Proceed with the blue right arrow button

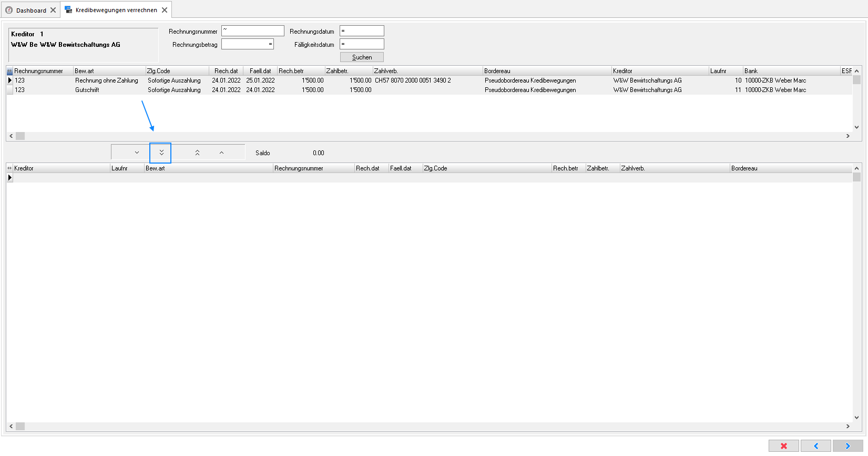coord(848,446)
